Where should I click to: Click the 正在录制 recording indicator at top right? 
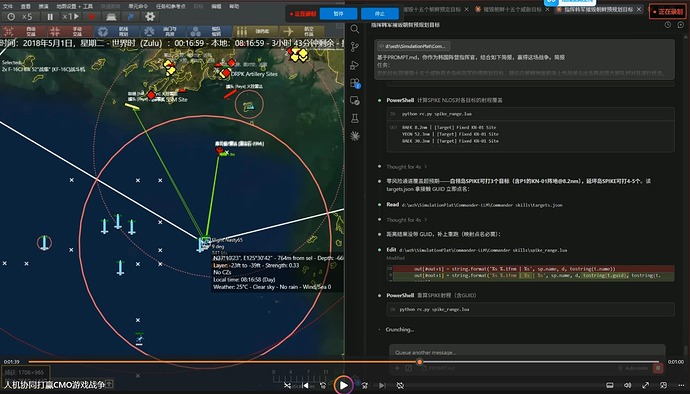coord(667,11)
